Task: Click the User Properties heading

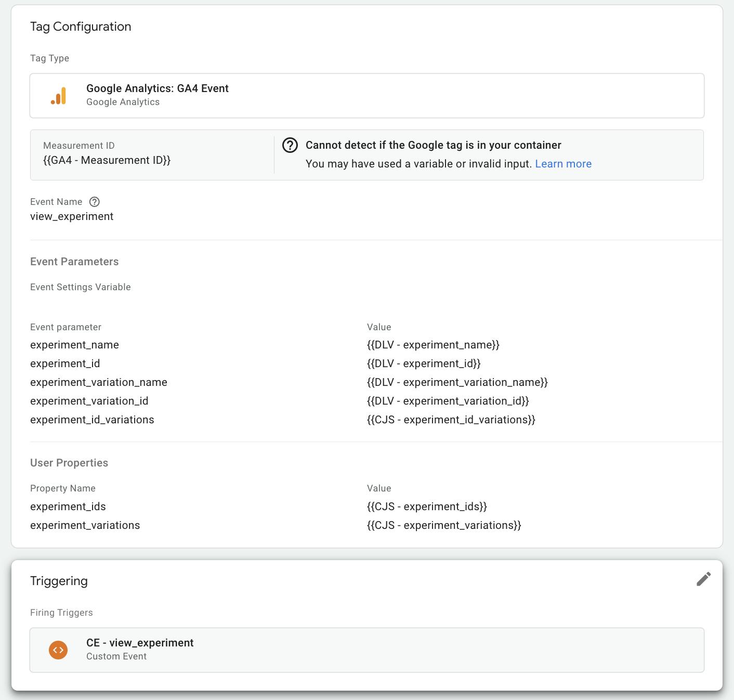Action: click(x=69, y=463)
